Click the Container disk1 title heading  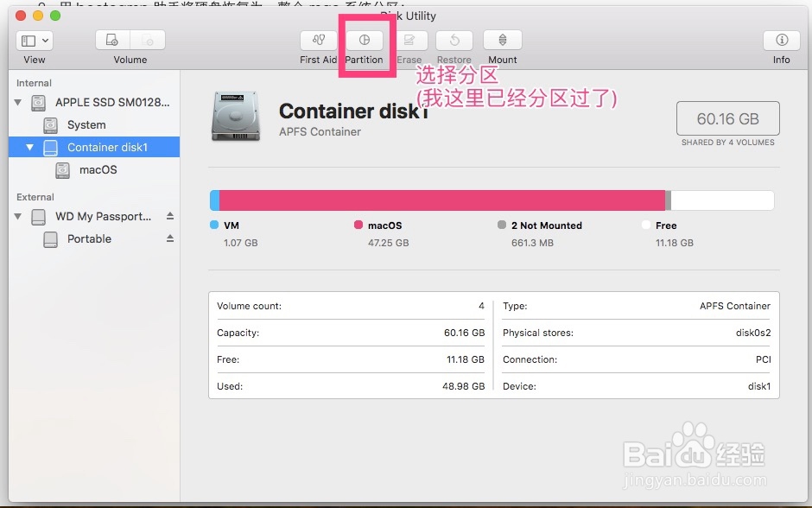tap(354, 111)
